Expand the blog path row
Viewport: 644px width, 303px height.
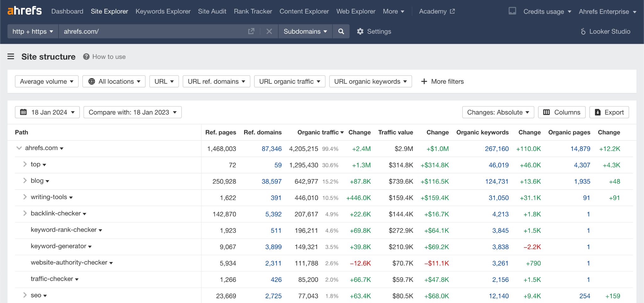click(x=25, y=180)
